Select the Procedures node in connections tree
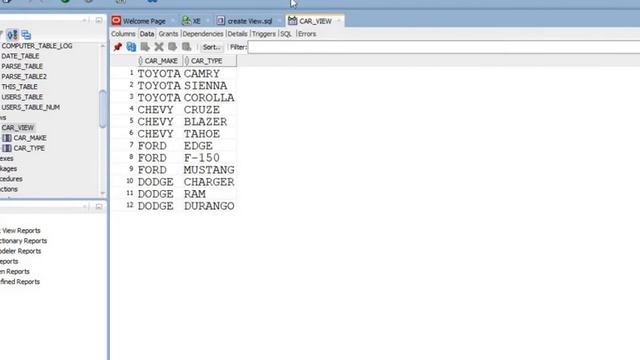The width and height of the screenshot is (640, 360). pos(11,179)
